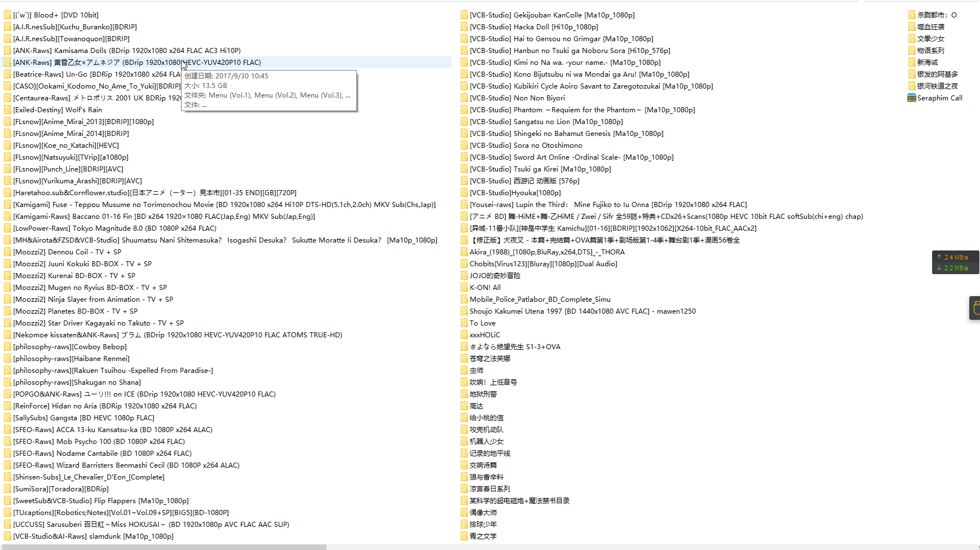Select Shinsen-Subs Le Chevalier D'Eon name
Image resolution: width=980 pixels, height=550 pixels.
coord(89,477)
